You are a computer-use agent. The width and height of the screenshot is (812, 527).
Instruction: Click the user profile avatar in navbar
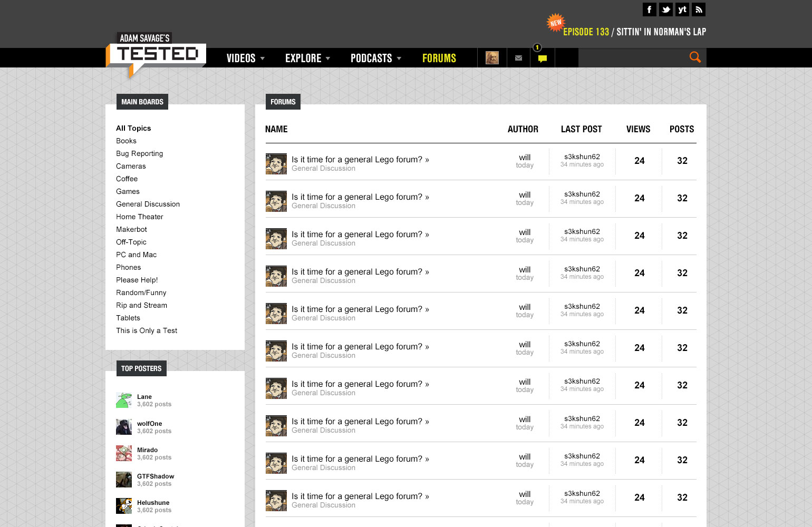pyautogui.click(x=492, y=58)
